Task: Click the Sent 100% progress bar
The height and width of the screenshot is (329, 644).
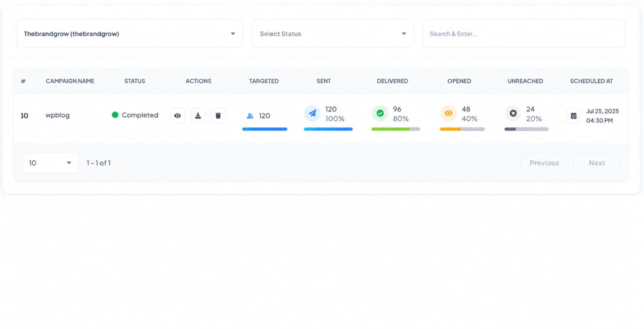Action: point(328,129)
